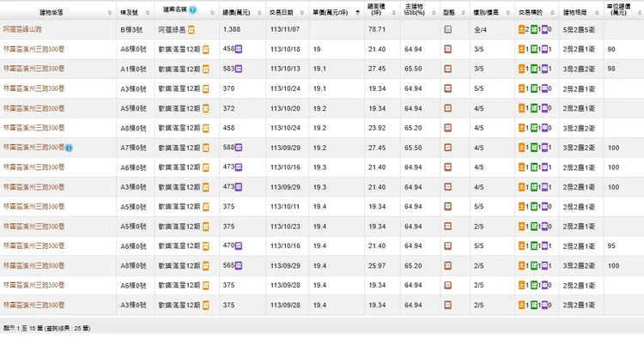The width and height of the screenshot is (644, 339).
Task: Sort the table by 建物坐落 column arrows
Action: click(110, 13)
